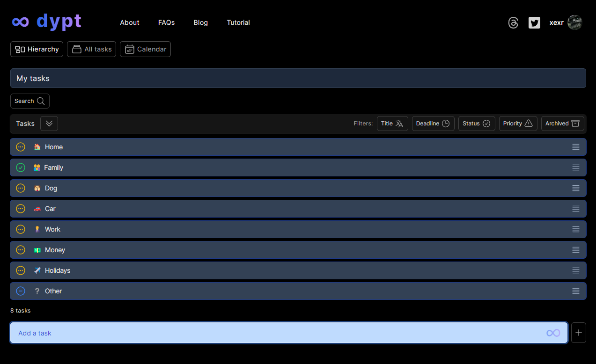
Task: Switch to the Calendar view tab
Action: 145,49
